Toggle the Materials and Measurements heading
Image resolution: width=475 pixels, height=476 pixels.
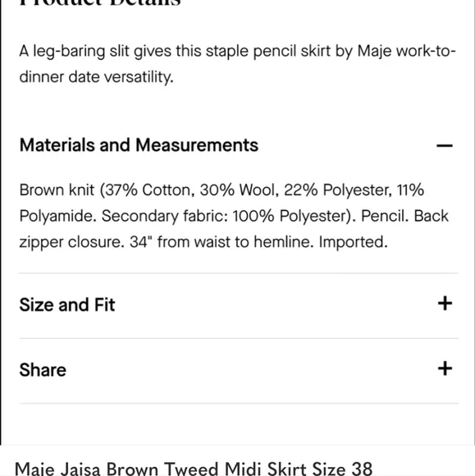(x=139, y=145)
